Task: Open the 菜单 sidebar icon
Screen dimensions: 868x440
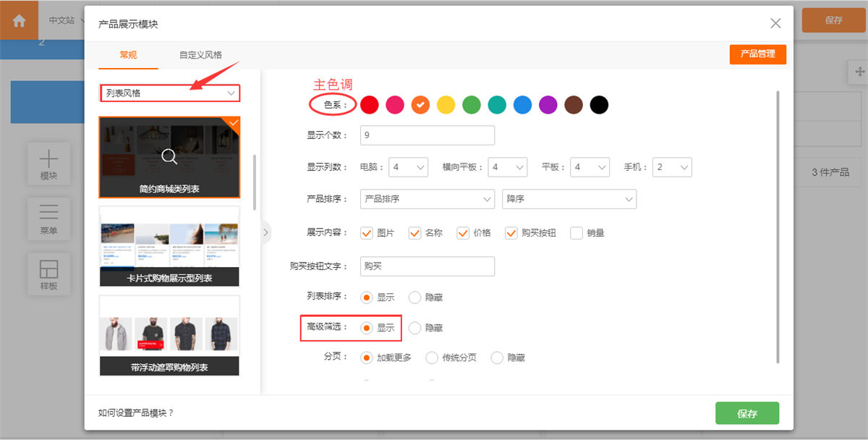Action: pyautogui.click(x=48, y=219)
